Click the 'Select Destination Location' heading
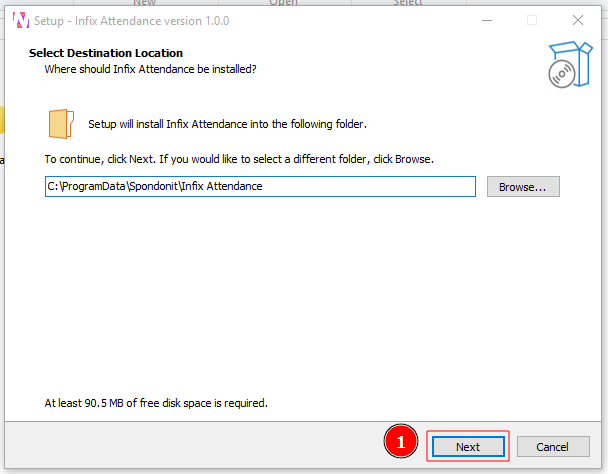608x474 pixels. pos(106,53)
